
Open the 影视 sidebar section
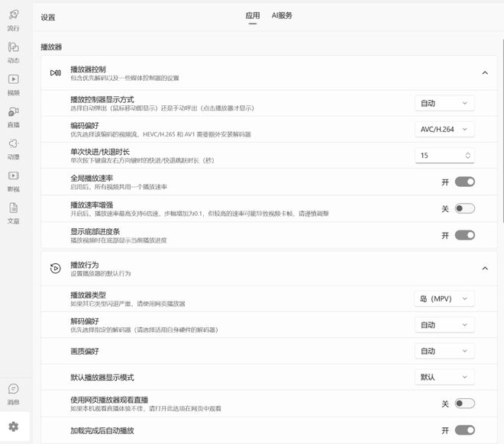[14, 181]
